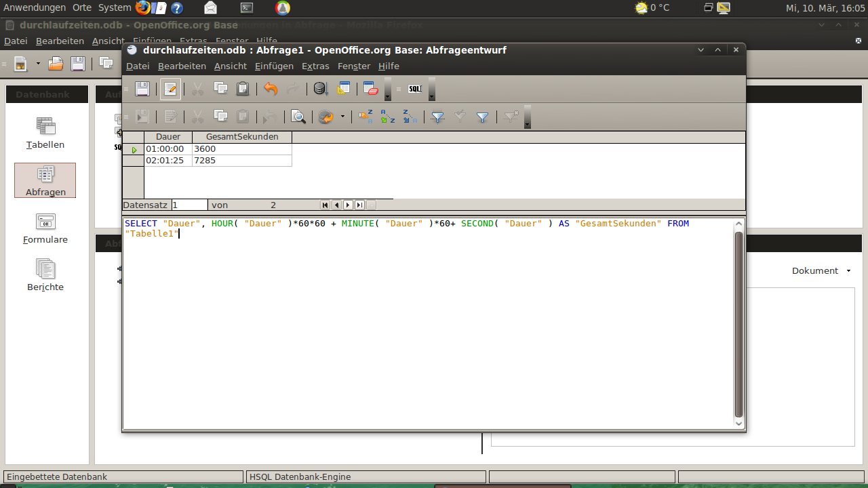
Task: Expand the Refresh button dropdown arrow
Action: pyautogui.click(x=342, y=117)
